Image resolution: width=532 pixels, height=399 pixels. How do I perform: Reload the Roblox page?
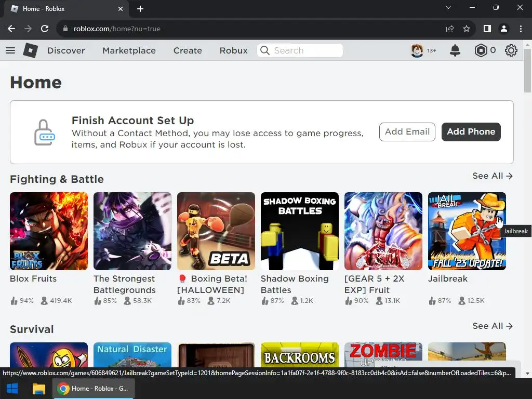click(x=45, y=29)
